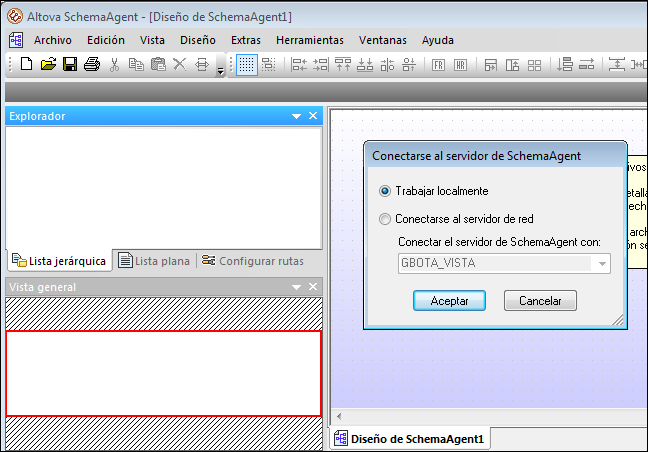Toggle the Snap to grid toolbar icon
648x452 pixels.
point(269,64)
